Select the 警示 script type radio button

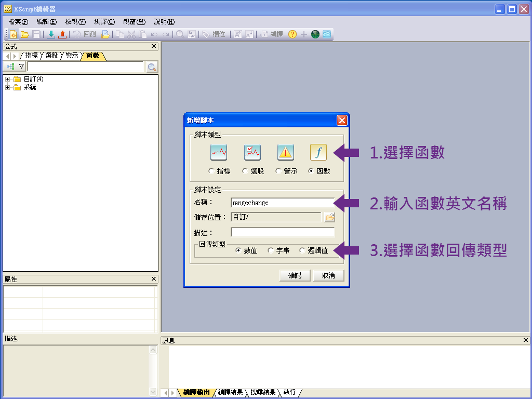[x=278, y=171]
